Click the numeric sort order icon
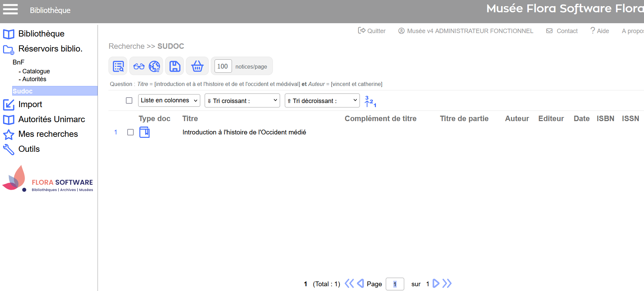This screenshot has height=291, width=644. [x=370, y=101]
